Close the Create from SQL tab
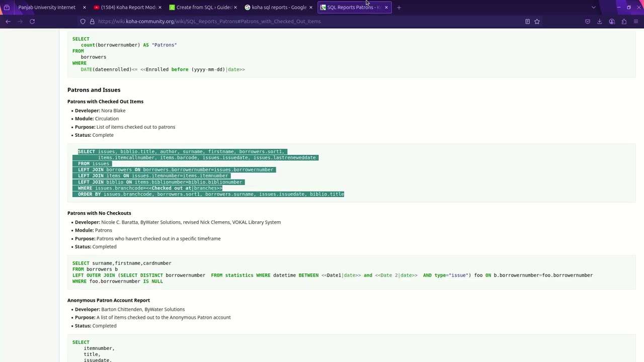 click(235, 8)
